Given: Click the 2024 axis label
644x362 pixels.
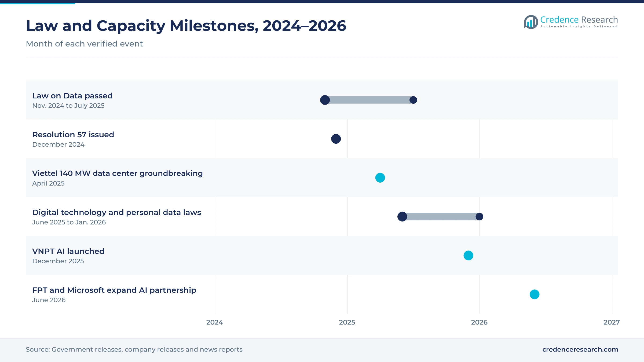Looking at the screenshot, I should [x=215, y=322].
